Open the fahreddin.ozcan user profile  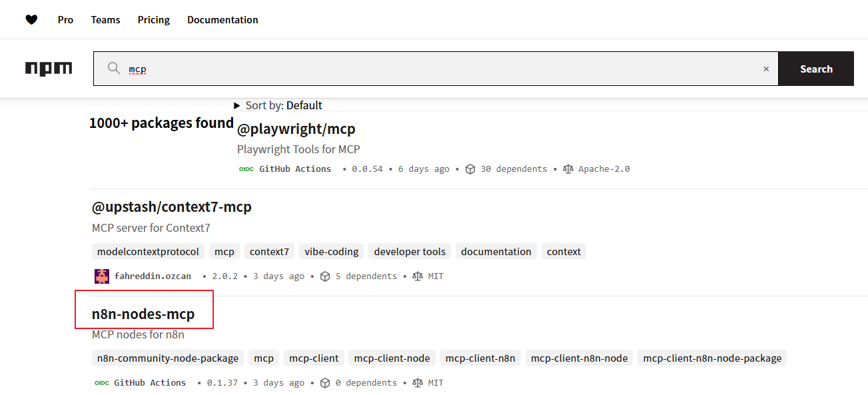(x=153, y=276)
